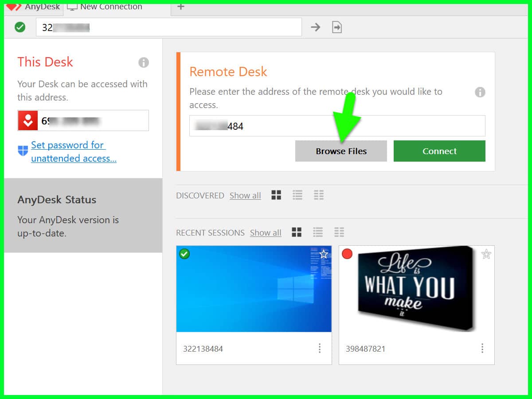Open the Windows desktop session thumbnail
532x399 pixels.
254,289
